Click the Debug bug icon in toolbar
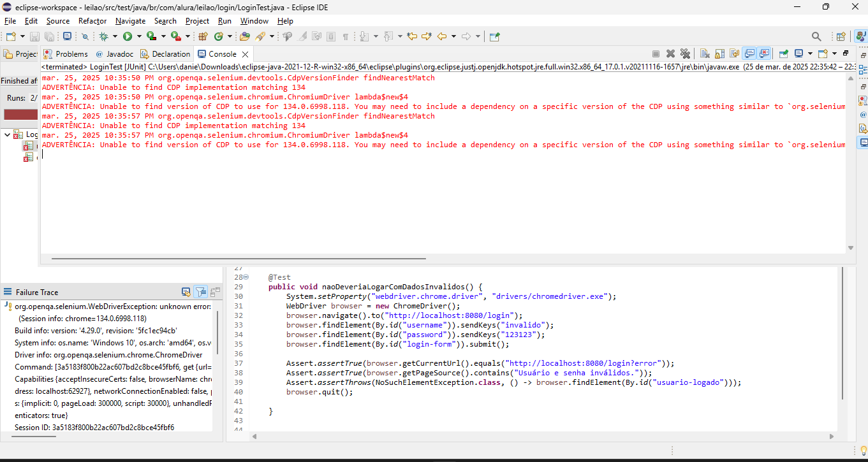Viewport: 868px width, 462px height. point(104,37)
